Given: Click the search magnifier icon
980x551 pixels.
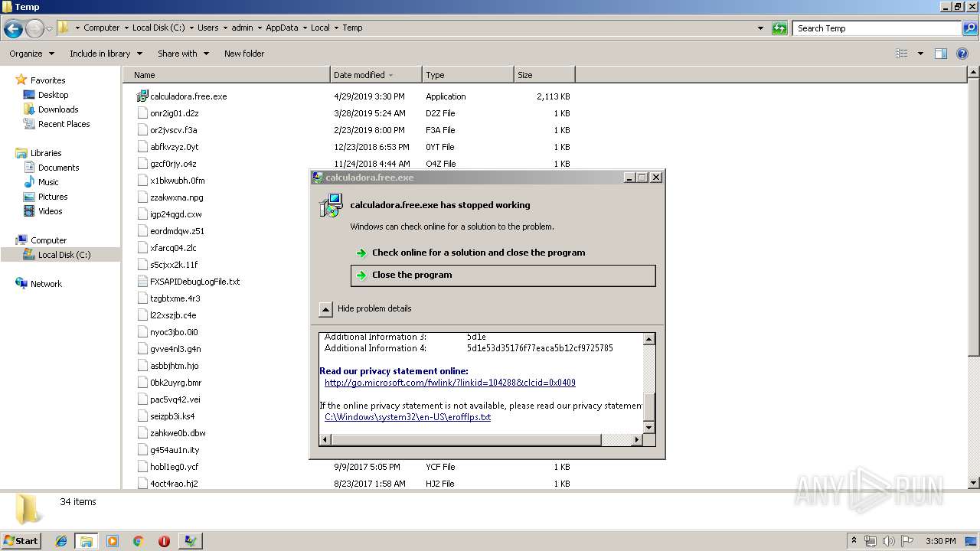Looking at the screenshot, I should 969,28.
